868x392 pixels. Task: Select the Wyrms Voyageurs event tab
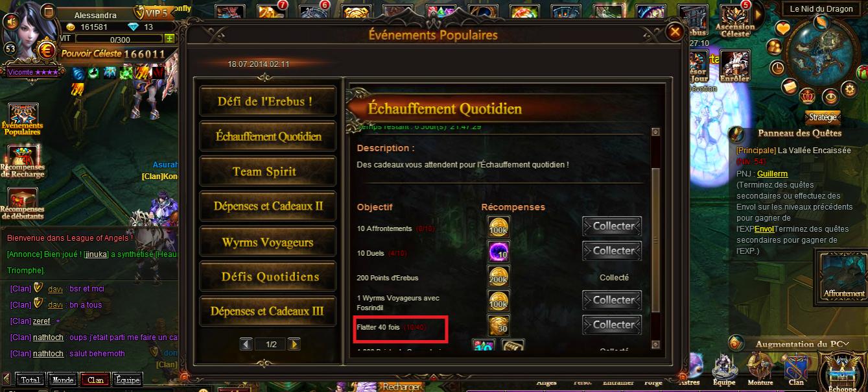[x=267, y=242]
